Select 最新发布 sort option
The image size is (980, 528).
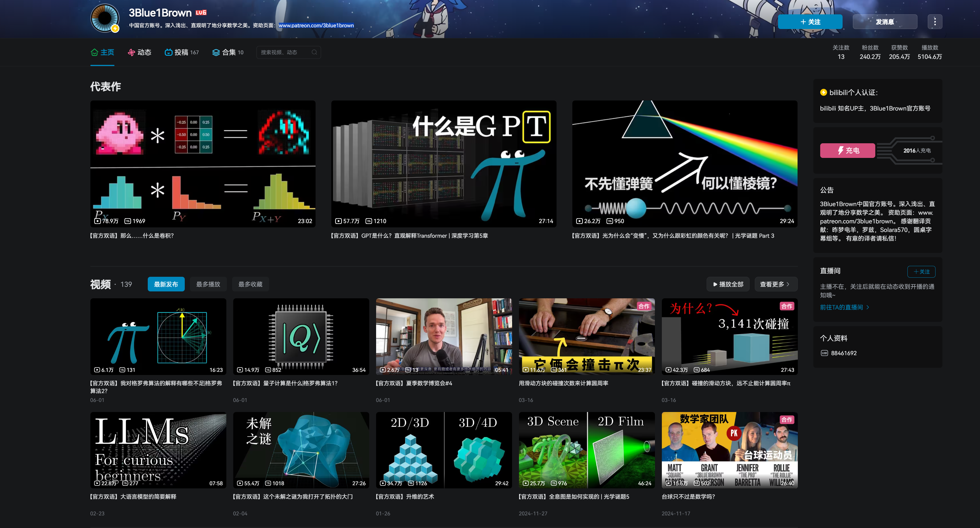[x=166, y=284]
